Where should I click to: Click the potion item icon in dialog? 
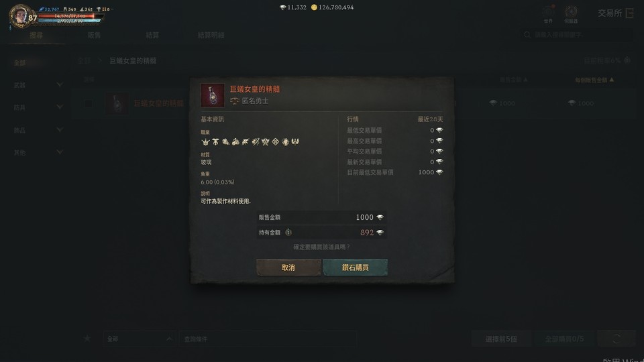tap(213, 95)
